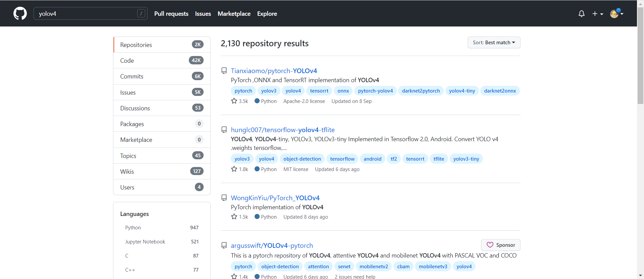Open WongKinYiu/PyTorch_YOLOv4 repository
644x279 pixels.
[275, 198]
